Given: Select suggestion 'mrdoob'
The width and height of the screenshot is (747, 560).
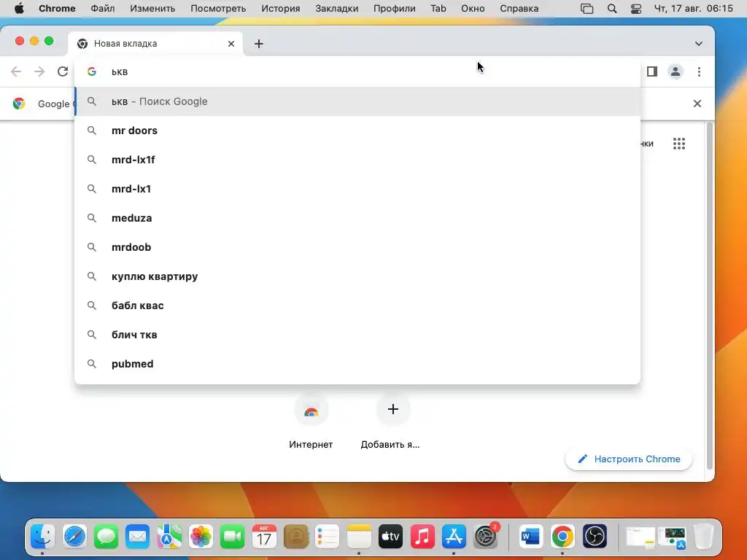Looking at the screenshot, I should [x=357, y=247].
